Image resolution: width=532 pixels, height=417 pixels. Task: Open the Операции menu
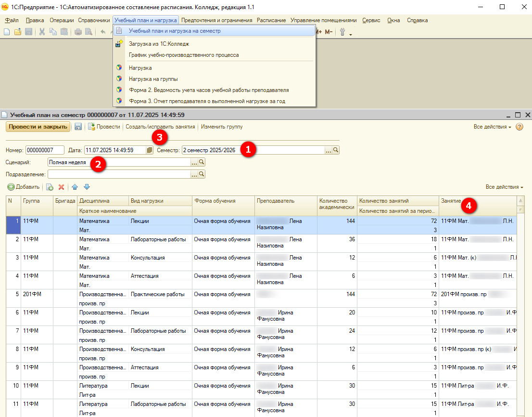point(62,20)
